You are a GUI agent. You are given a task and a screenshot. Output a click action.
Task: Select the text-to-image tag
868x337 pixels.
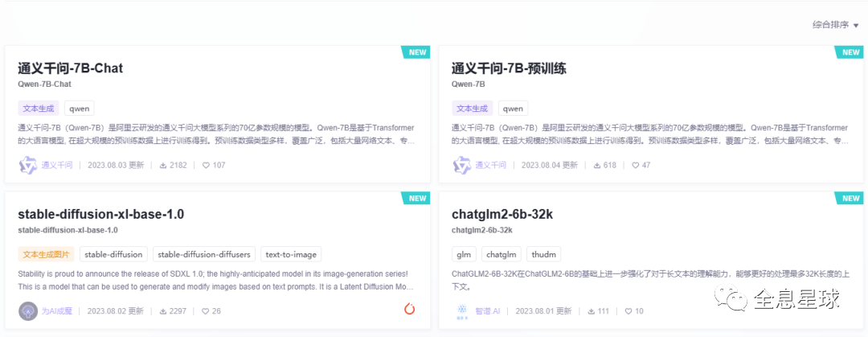291,254
